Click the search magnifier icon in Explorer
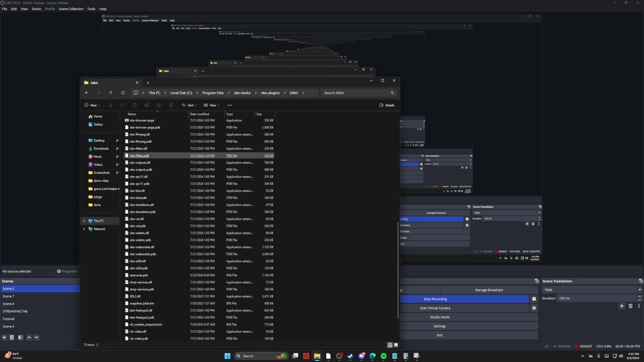Image resolution: width=644 pixels, height=362 pixels. 392,93
